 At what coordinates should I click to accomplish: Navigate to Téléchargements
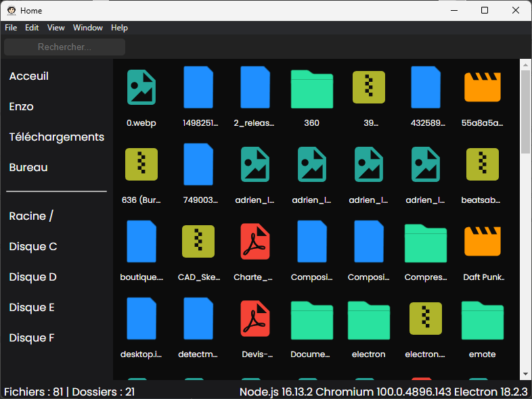[57, 137]
